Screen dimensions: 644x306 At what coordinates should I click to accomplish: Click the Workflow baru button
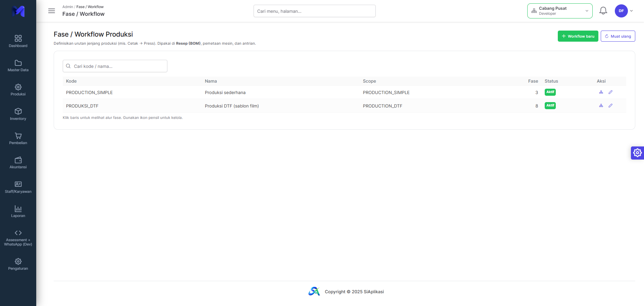(x=578, y=36)
